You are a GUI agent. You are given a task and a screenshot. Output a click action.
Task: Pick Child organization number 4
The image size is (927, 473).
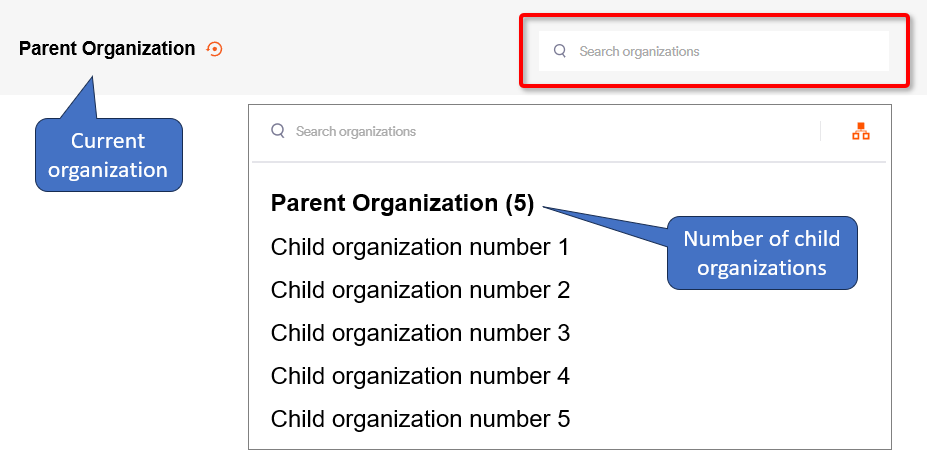point(419,376)
